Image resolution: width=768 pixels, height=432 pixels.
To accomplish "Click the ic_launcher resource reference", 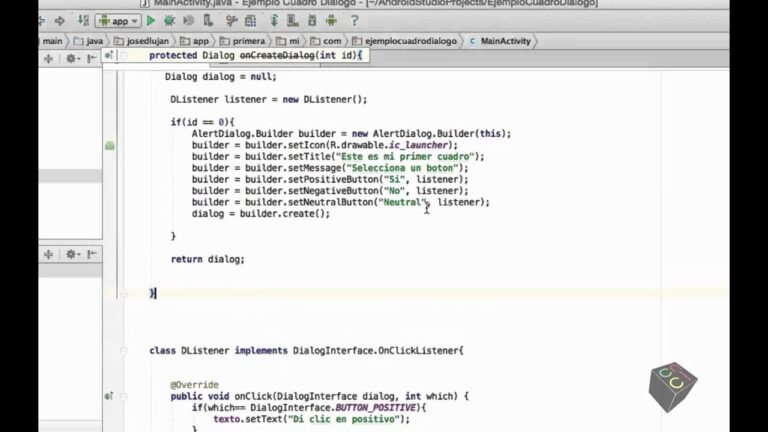I will click(418, 145).
